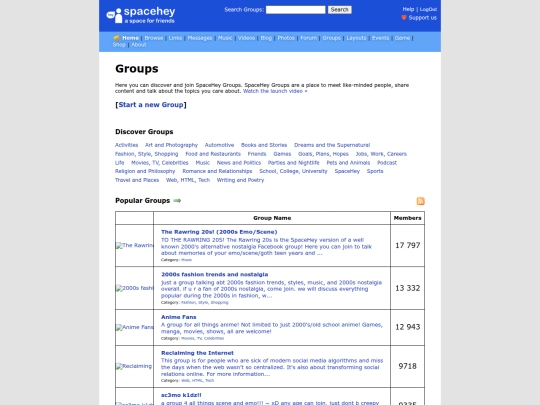
Task: Open the Friends category
Action: [257, 154]
